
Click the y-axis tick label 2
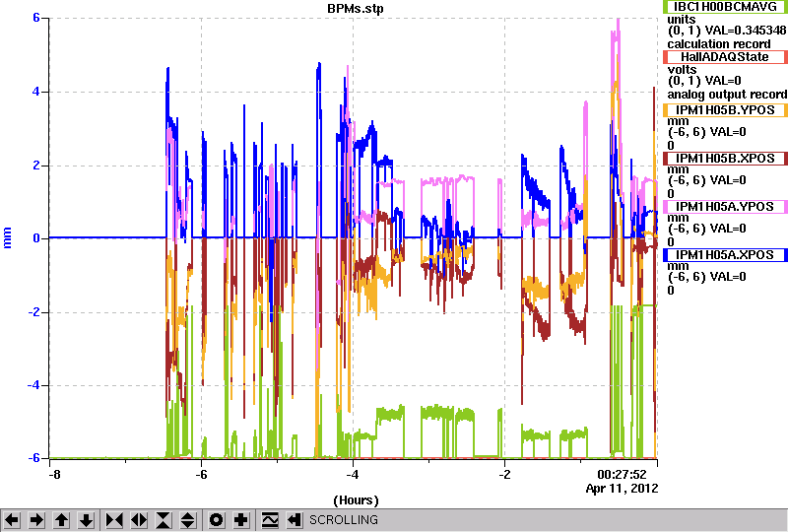click(x=36, y=166)
